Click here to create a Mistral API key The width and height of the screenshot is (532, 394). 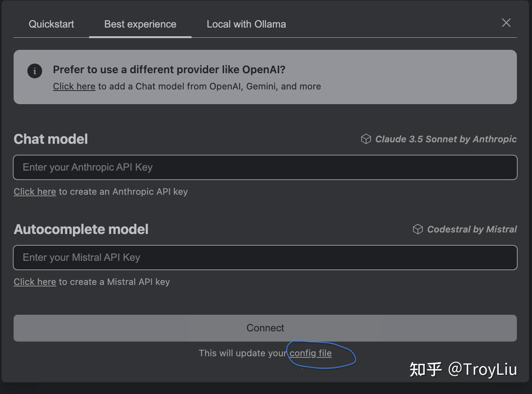tap(35, 282)
